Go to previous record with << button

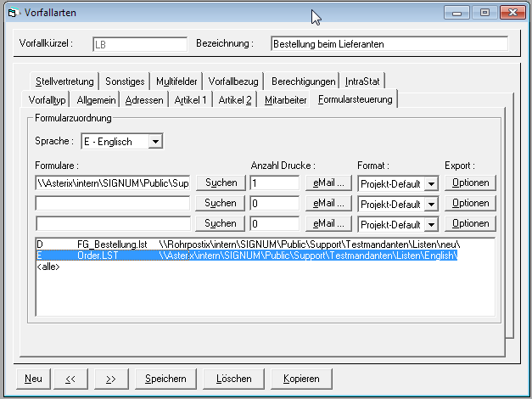pos(70,379)
